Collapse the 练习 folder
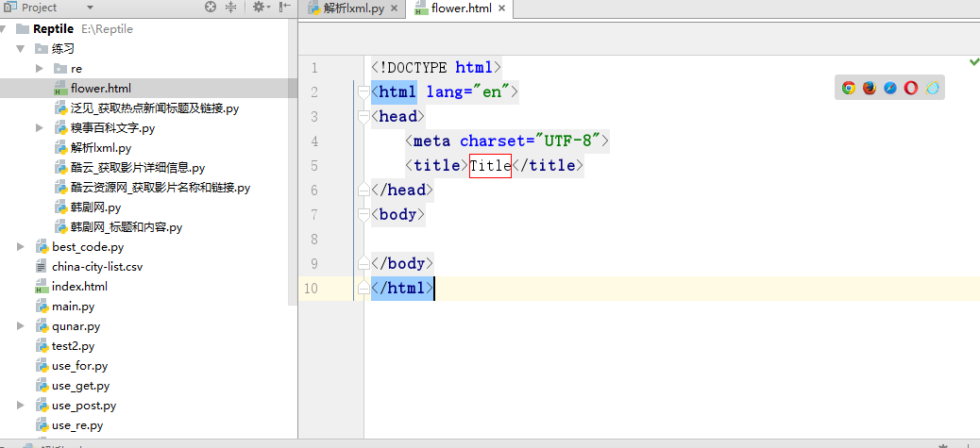 20,48
